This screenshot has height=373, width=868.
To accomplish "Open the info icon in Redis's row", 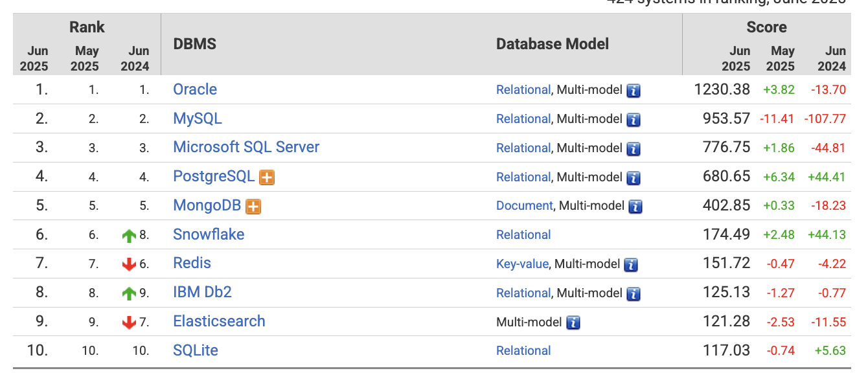I will (632, 265).
